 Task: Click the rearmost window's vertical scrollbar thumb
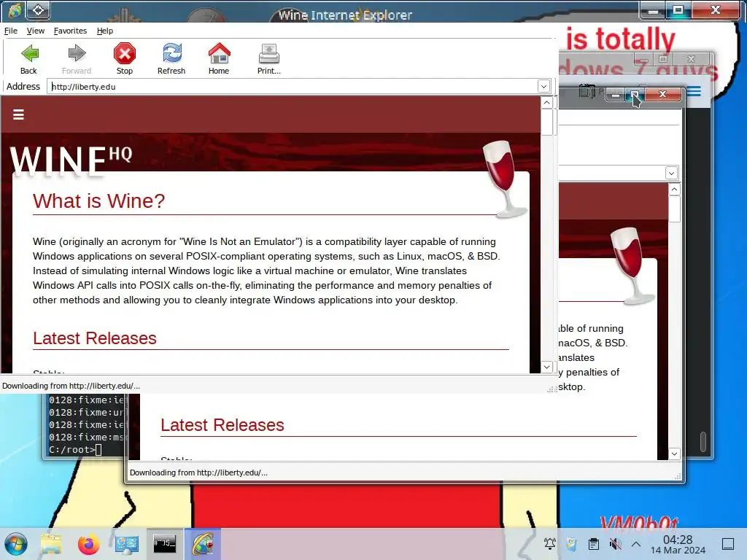tap(703, 441)
